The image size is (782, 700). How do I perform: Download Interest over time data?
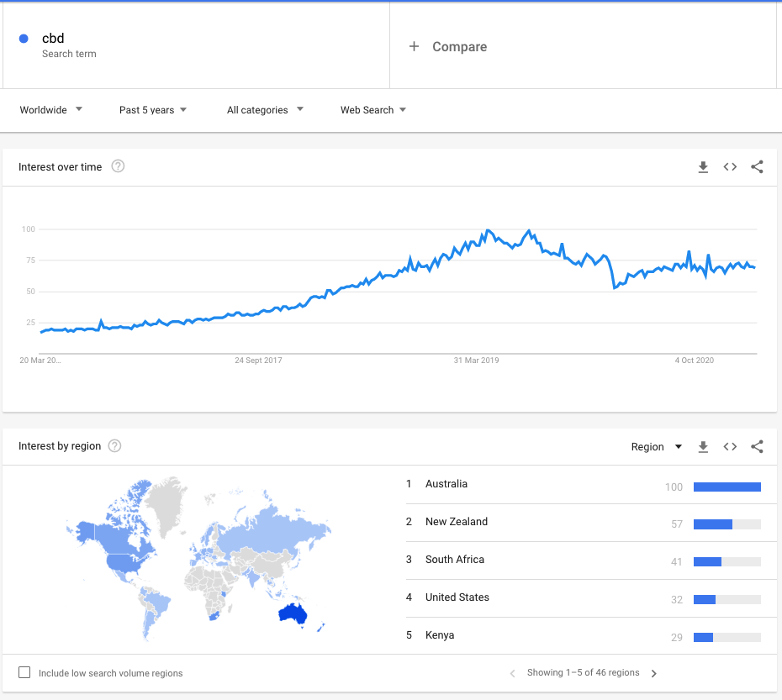click(x=703, y=167)
